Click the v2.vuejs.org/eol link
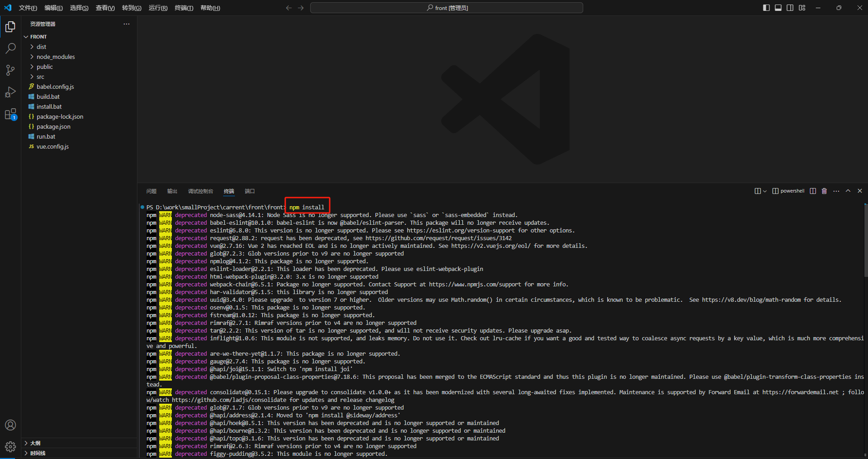Viewport: 868px width, 459px height. click(x=491, y=246)
